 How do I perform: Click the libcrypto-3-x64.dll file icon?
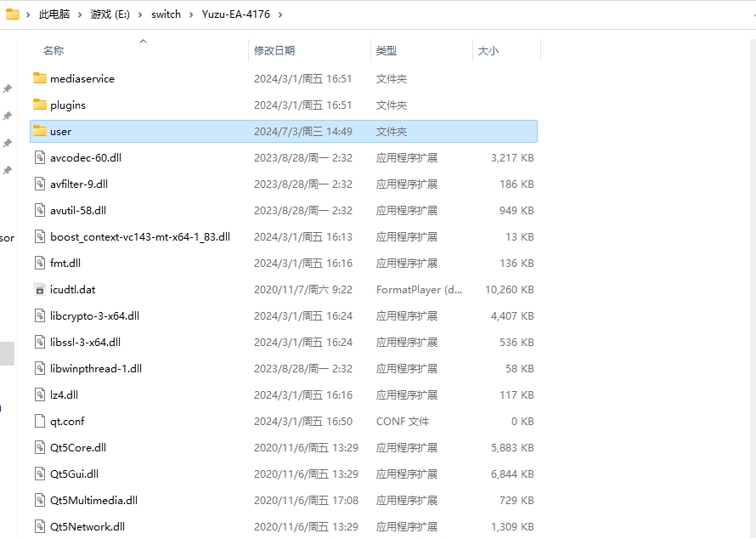coord(40,315)
